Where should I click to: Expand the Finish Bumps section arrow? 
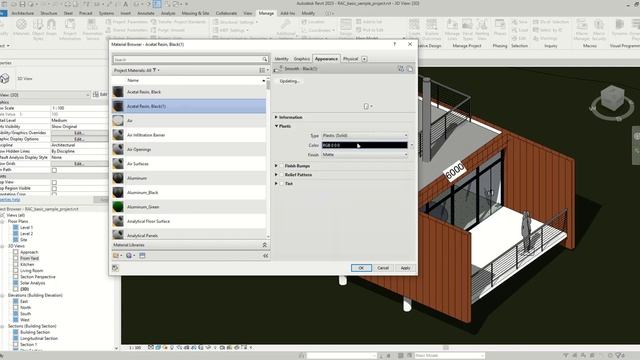(276, 166)
